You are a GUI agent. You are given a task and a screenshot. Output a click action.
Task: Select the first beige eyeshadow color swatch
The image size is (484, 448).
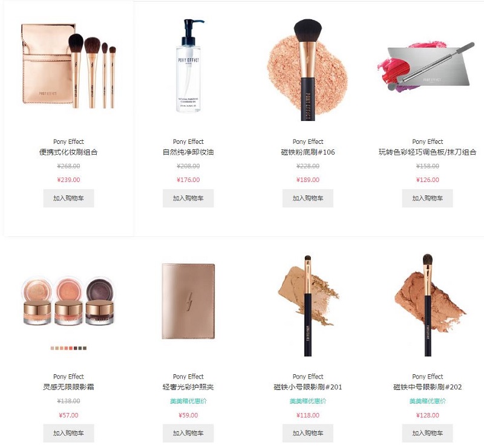(52, 348)
